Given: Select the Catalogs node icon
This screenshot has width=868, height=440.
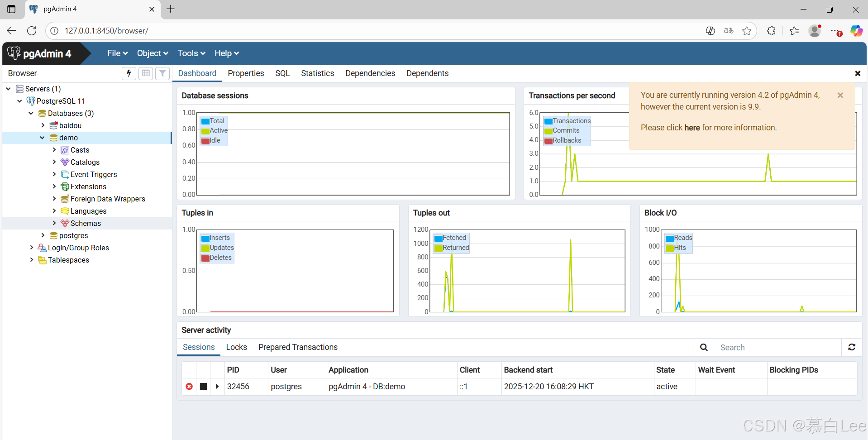Looking at the screenshot, I should point(65,162).
